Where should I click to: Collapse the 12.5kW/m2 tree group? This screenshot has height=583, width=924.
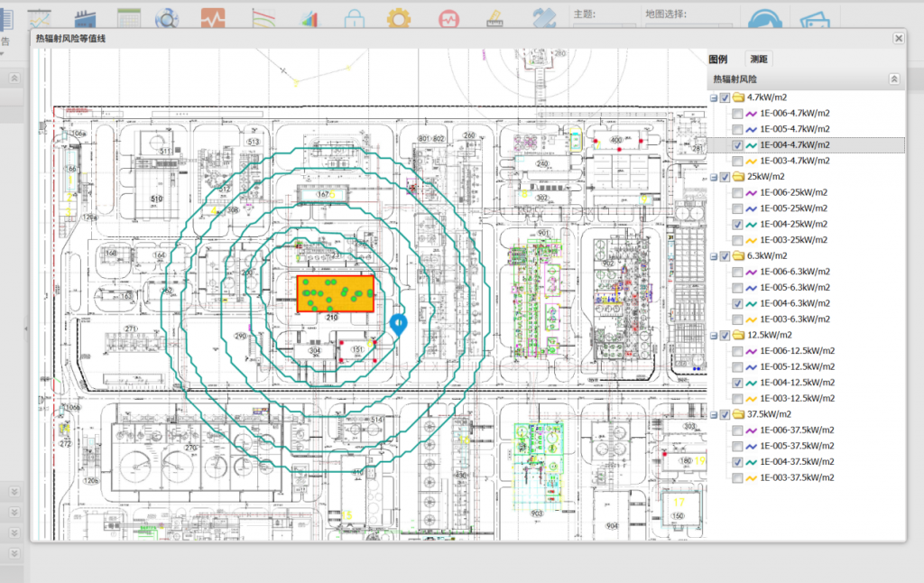(x=715, y=336)
